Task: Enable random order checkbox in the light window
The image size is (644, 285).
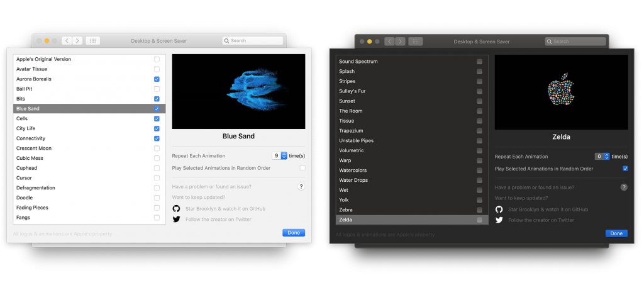Action: click(x=303, y=168)
